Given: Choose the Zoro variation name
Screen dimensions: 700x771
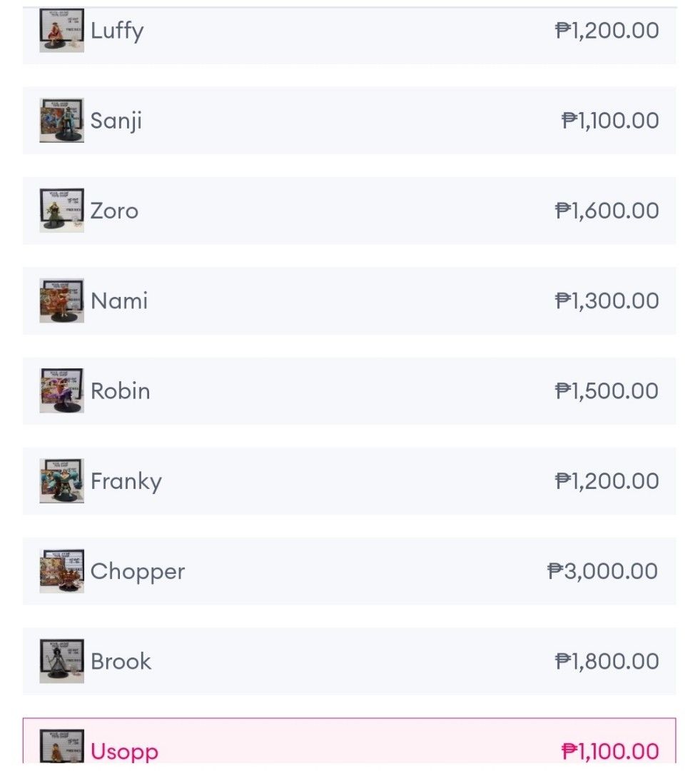Looking at the screenshot, I should pyautogui.click(x=114, y=211).
